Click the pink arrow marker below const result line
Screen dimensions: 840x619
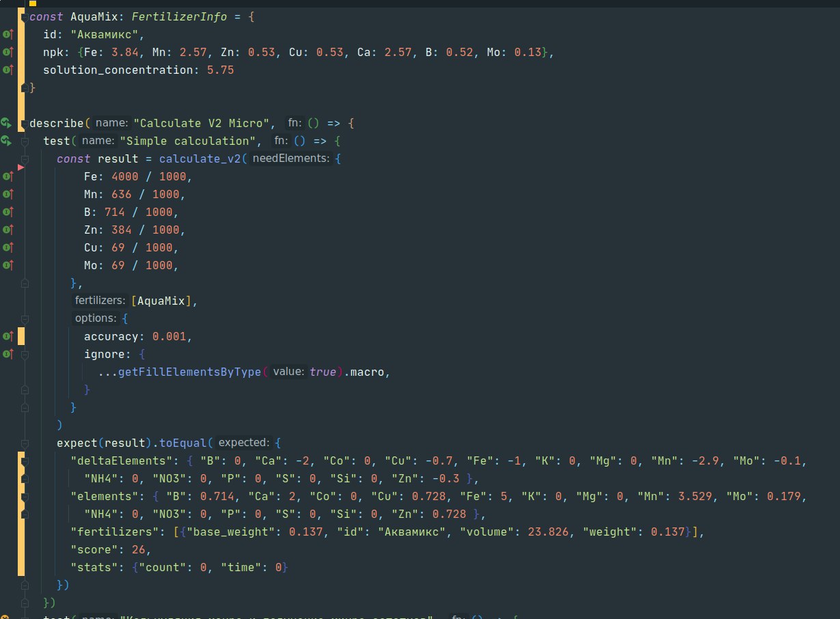click(x=20, y=167)
